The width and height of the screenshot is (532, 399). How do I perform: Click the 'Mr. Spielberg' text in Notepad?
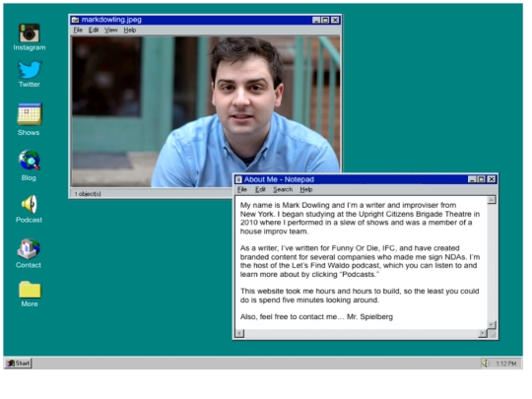369,317
